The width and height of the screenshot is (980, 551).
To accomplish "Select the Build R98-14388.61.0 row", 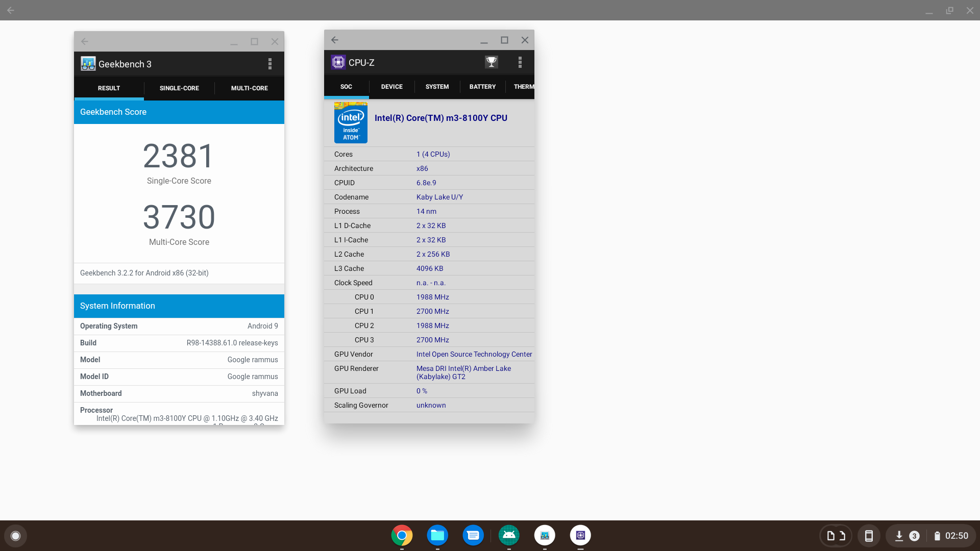I will click(x=179, y=343).
